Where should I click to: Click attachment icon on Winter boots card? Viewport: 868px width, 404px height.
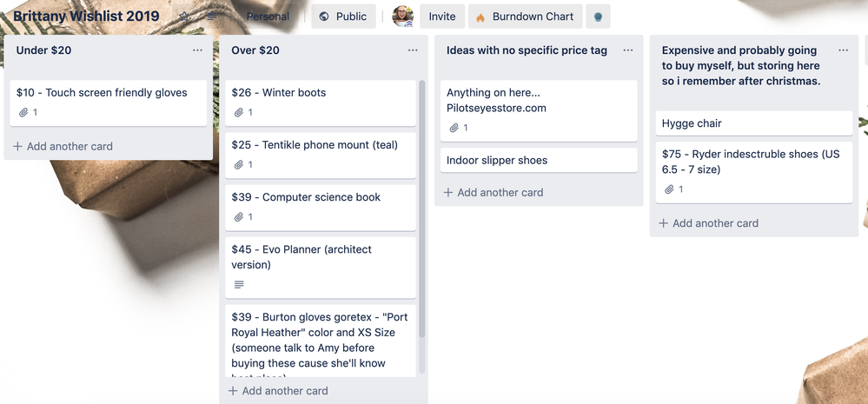pos(239,112)
